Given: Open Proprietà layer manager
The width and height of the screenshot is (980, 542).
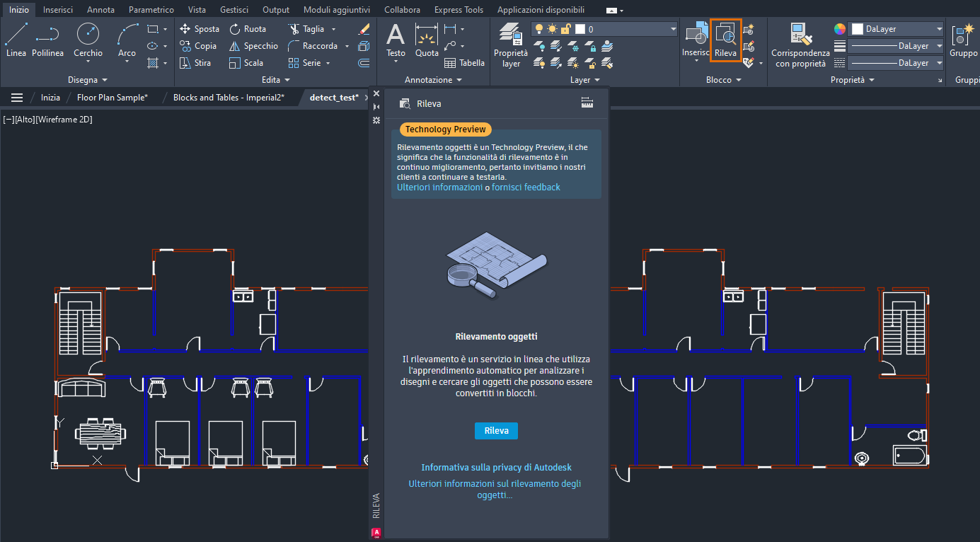Looking at the screenshot, I should 511,44.
